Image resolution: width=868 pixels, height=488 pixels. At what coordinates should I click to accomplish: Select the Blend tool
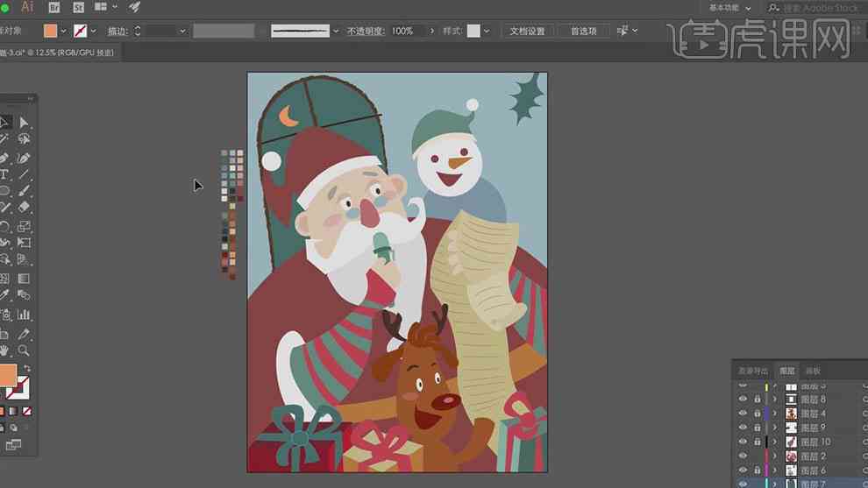point(24,295)
